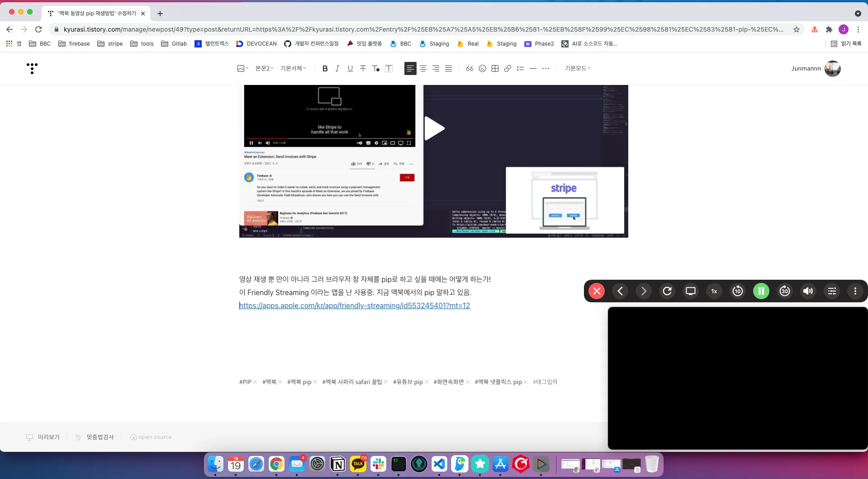Insert a bulleted list
Image resolution: width=868 pixels, height=479 pixels.
(520, 69)
